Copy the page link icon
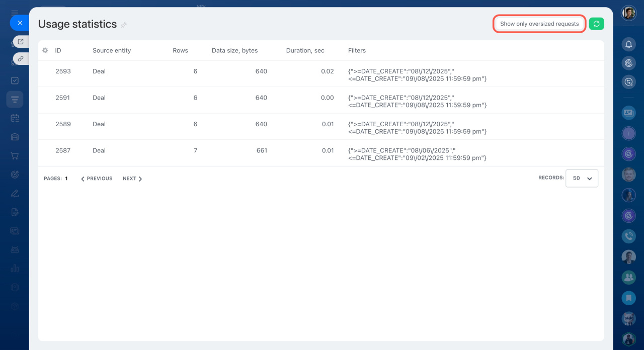This screenshot has height=350, width=644. click(21, 59)
